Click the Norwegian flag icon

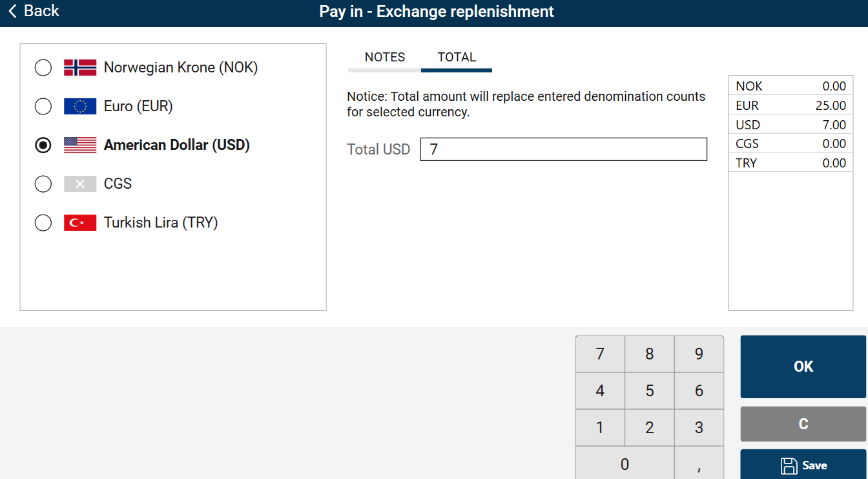(80, 68)
